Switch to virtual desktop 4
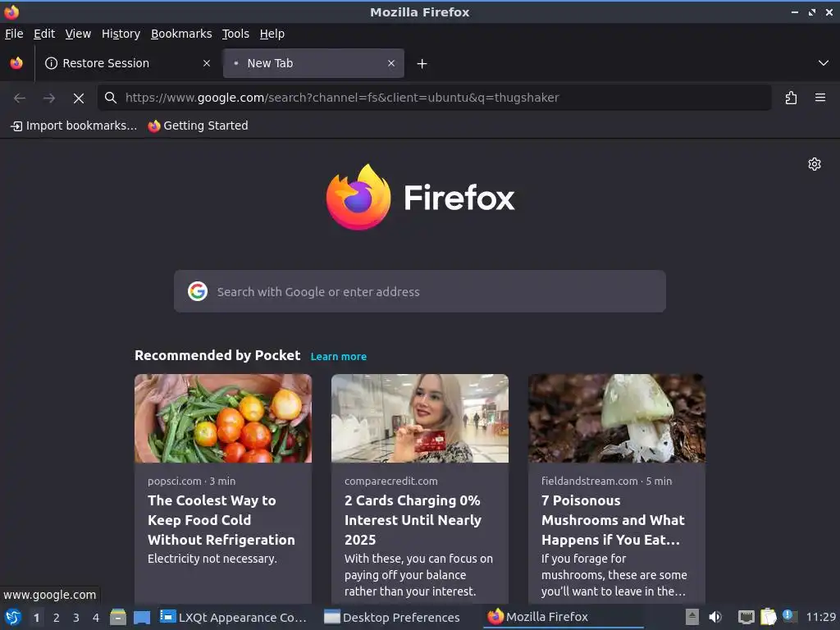Image resolution: width=840 pixels, height=630 pixels. [x=96, y=618]
